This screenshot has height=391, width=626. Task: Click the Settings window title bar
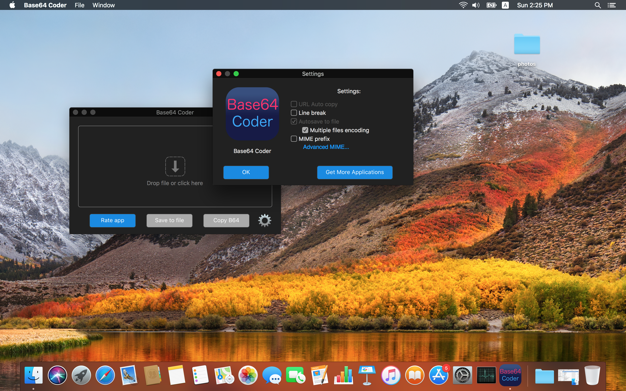click(313, 73)
